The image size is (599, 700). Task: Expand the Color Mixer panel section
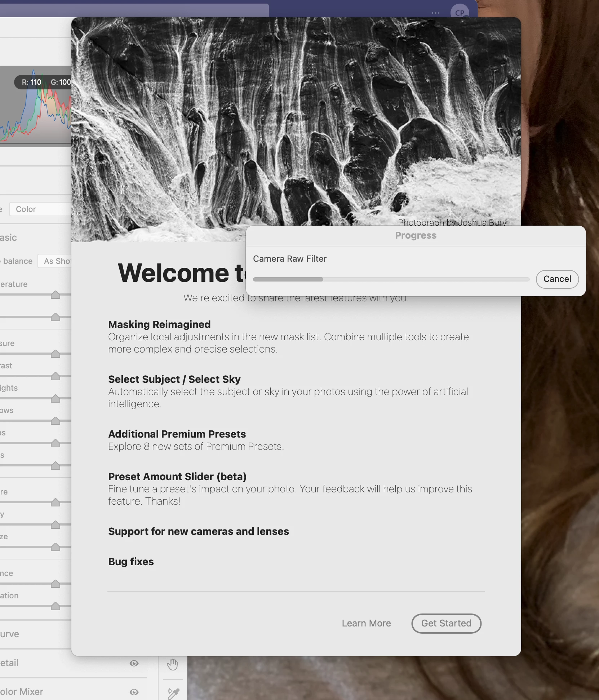click(x=22, y=692)
